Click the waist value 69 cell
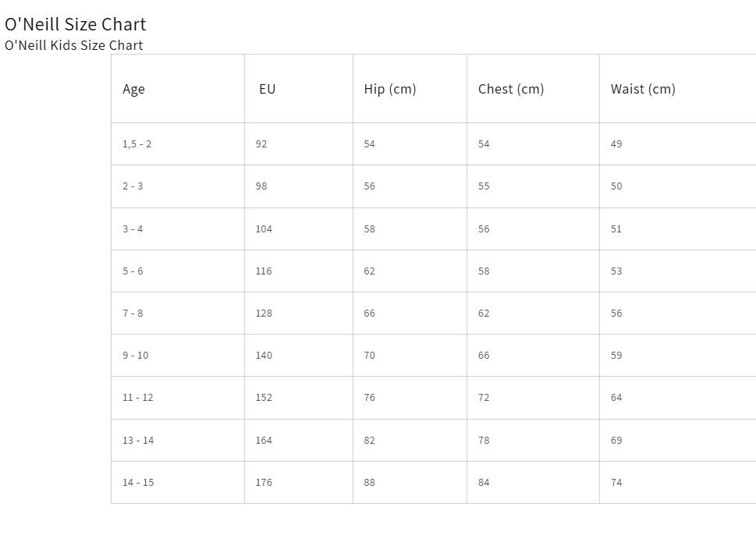Screen dimensions: 756x535 [x=678, y=440]
